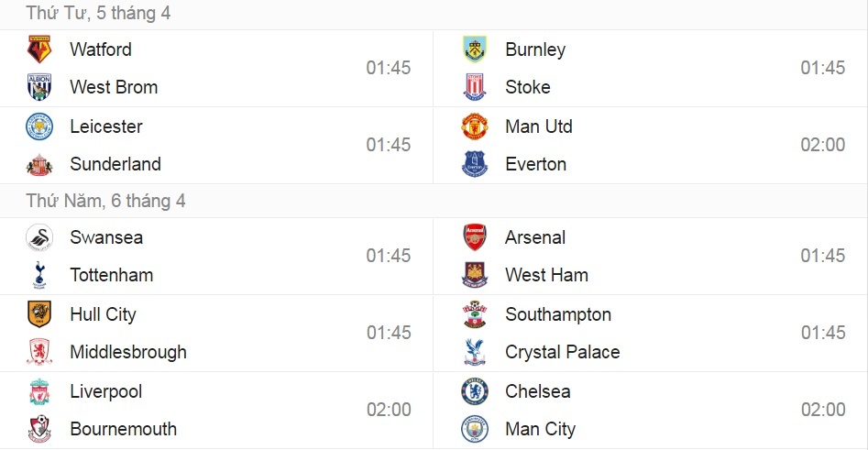Click the Man Utd club crest

tap(475, 126)
